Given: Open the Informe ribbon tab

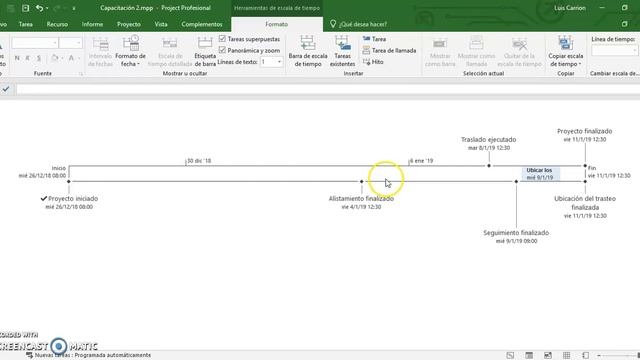Looking at the screenshot, I should point(92,24).
